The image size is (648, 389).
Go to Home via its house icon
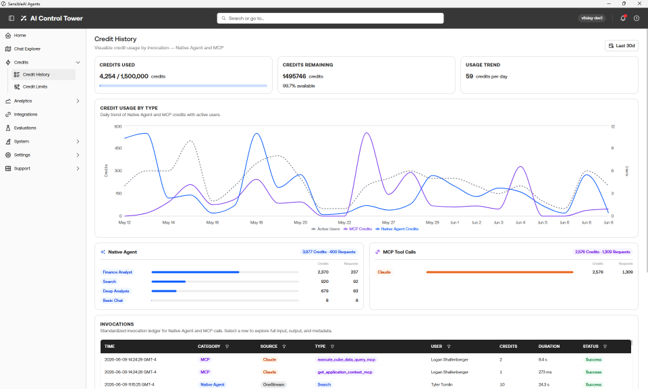pos(8,36)
